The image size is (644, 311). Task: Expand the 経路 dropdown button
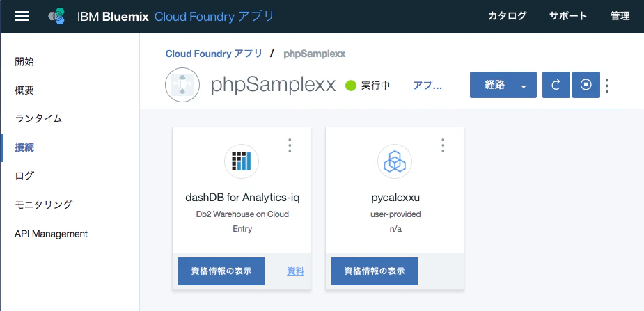503,85
